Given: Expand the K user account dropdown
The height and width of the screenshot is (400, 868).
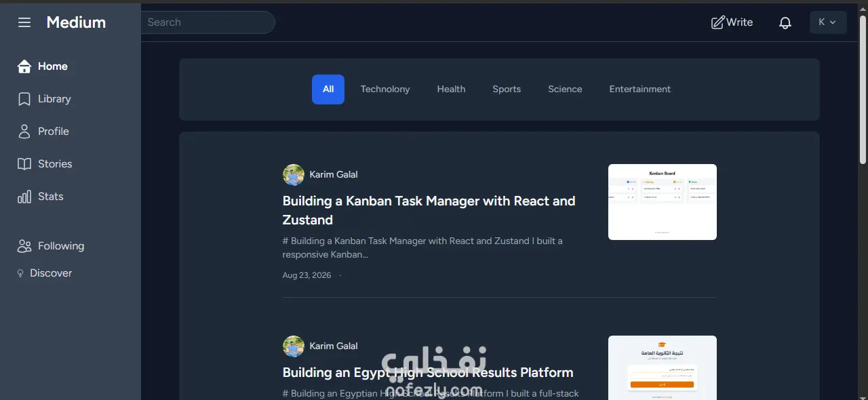Looking at the screenshot, I should click(x=828, y=22).
